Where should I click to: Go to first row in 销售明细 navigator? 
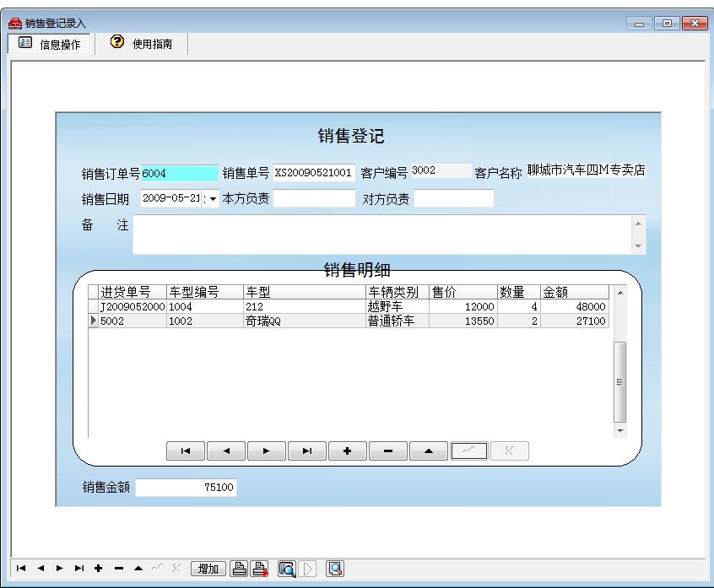pyautogui.click(x=186, y=451)
